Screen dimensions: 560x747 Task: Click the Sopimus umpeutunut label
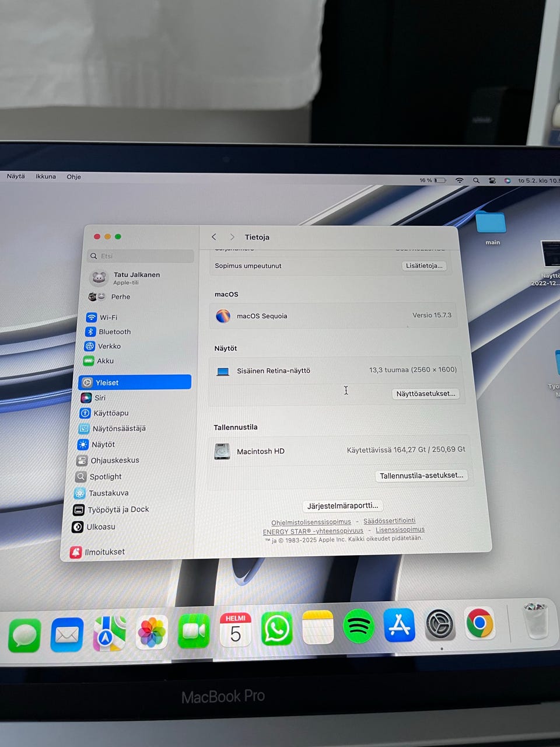tap(248, 266)
